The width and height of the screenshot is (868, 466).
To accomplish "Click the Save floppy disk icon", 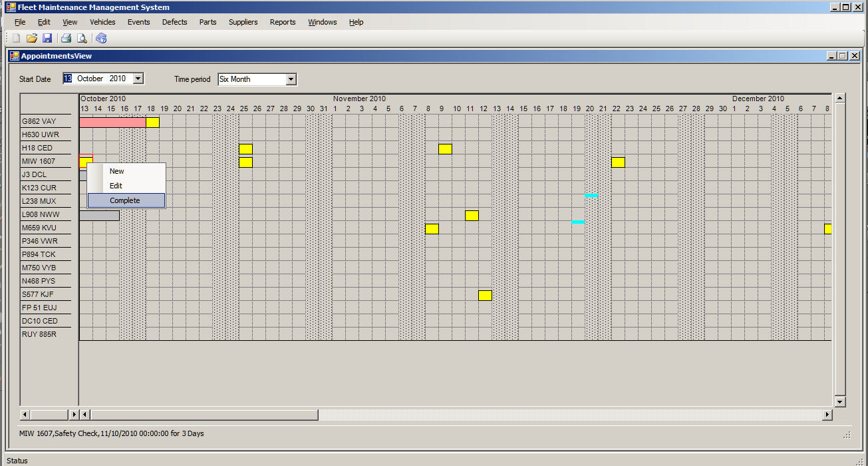I will [47, 39].
